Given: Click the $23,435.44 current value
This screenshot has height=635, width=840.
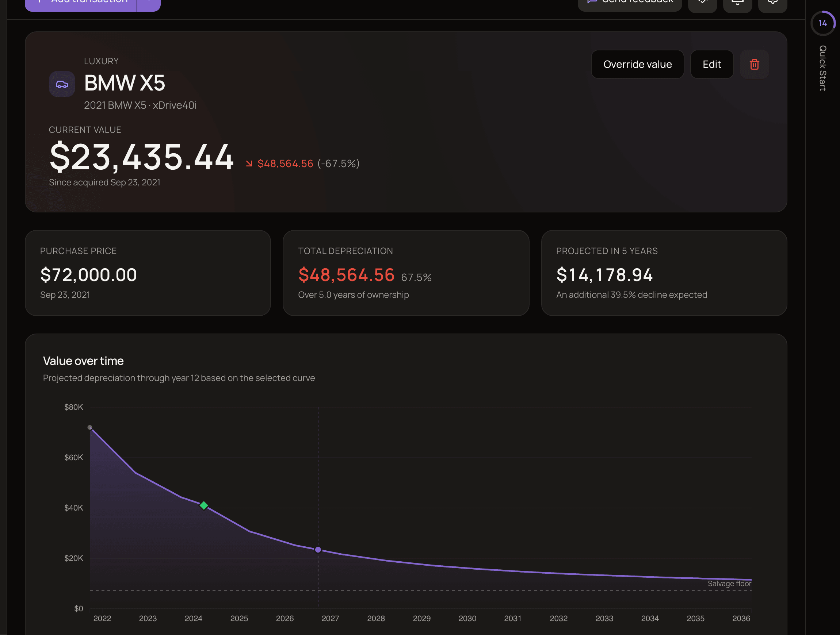Looking at the screenshot, I should [141, 157].
